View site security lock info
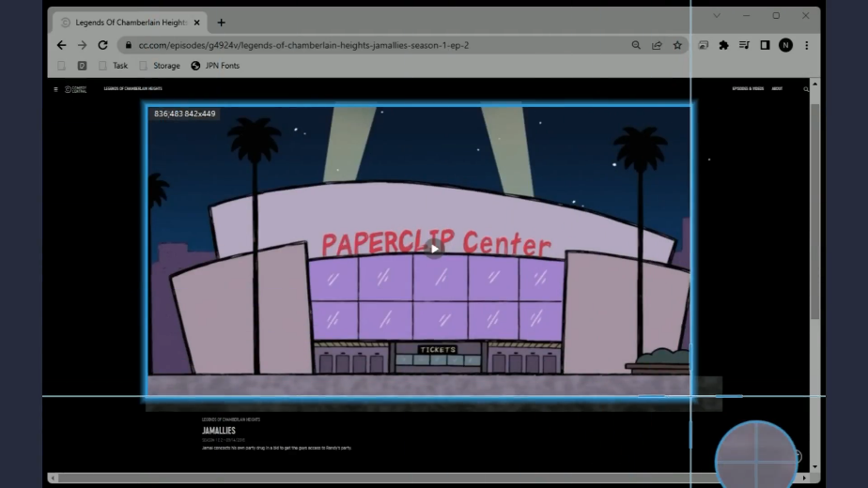Image resolution: width=868 pixels, height=488 pixels. [129, 45]
